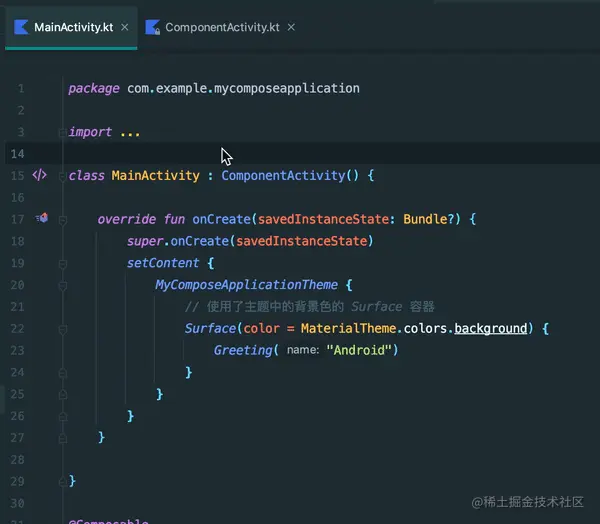Image resolution: width=600 pixels, height=524 pixels.
Task: Click 'MyComposeApplicationTheme' on line 20
Action: [246, 285]
